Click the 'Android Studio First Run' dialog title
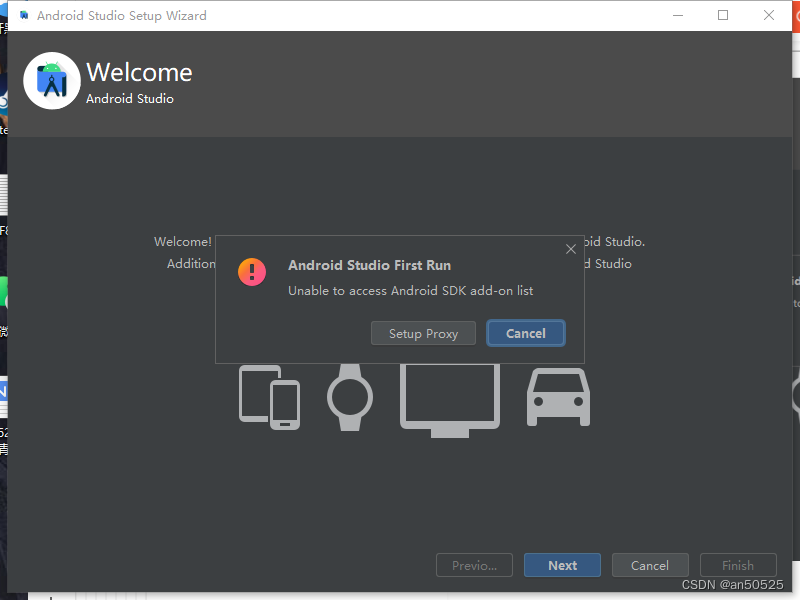This screenshot has height=600, width=800. 369,265
